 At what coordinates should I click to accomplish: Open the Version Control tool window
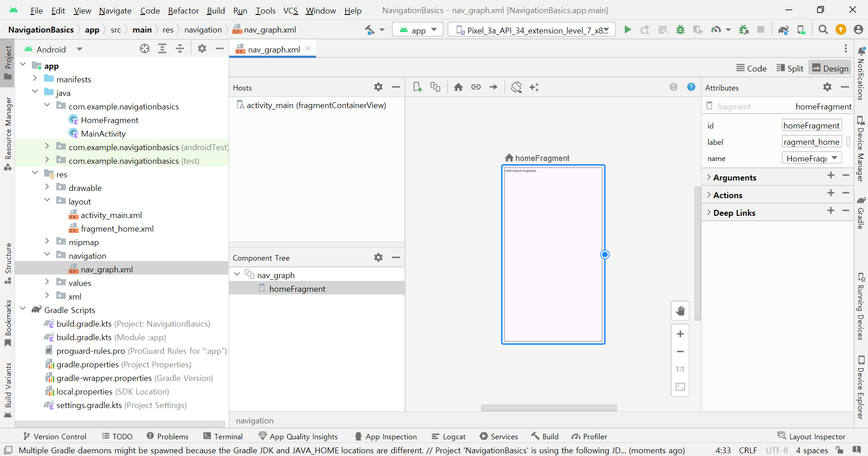pos(55,436)
